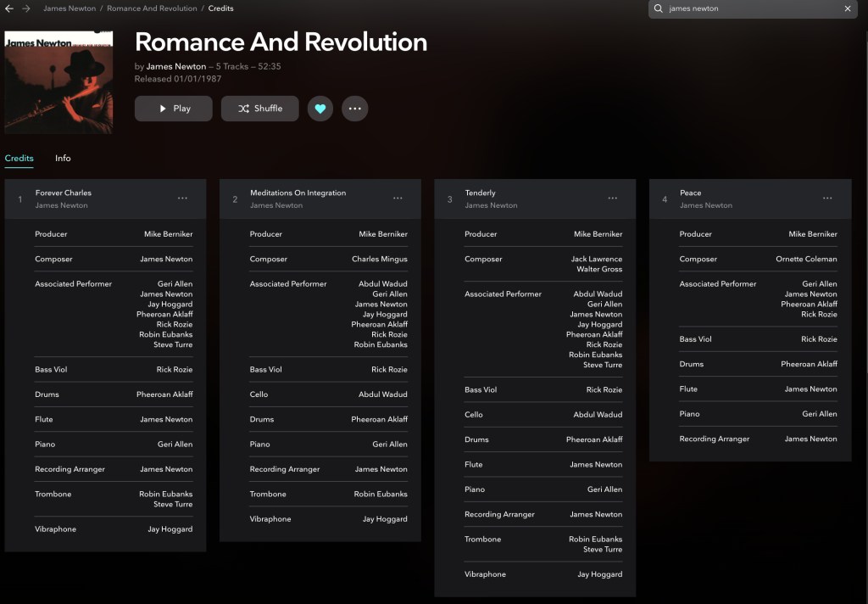Focus the search input field

(750, 8)
